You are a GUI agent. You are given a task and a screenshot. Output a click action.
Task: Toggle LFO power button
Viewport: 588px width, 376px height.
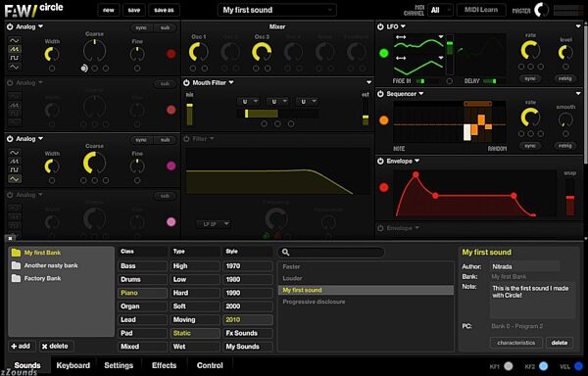(380, 26)
